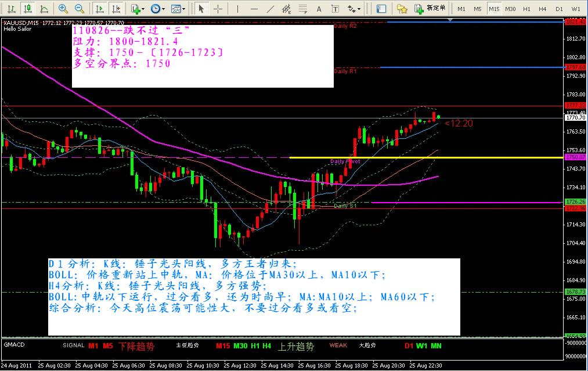The height and width of the screenshot is (371, 588).
Task: Select the vertical line drawing tool
Action: point(237,9)
